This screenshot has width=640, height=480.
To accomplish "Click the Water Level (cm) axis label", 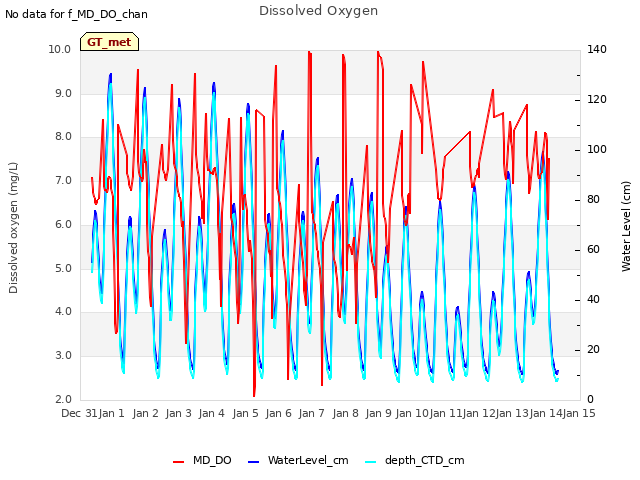I will pos(626,227).
